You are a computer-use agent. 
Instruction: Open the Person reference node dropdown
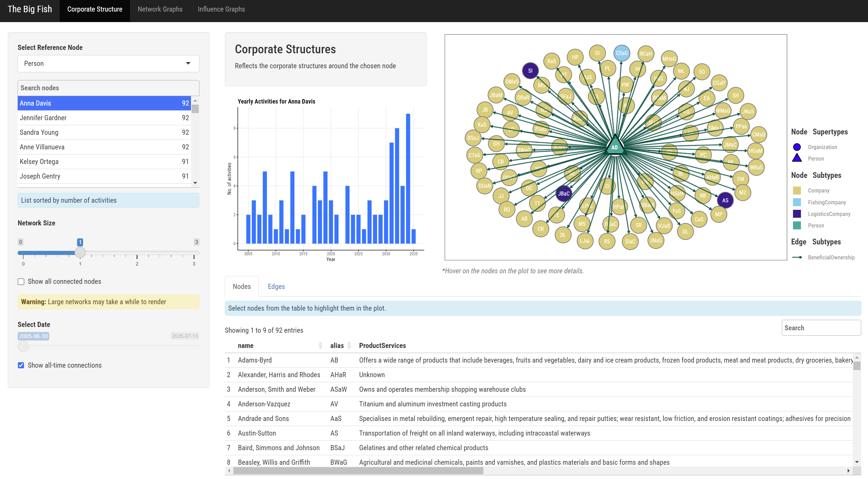tap(108, 63)
